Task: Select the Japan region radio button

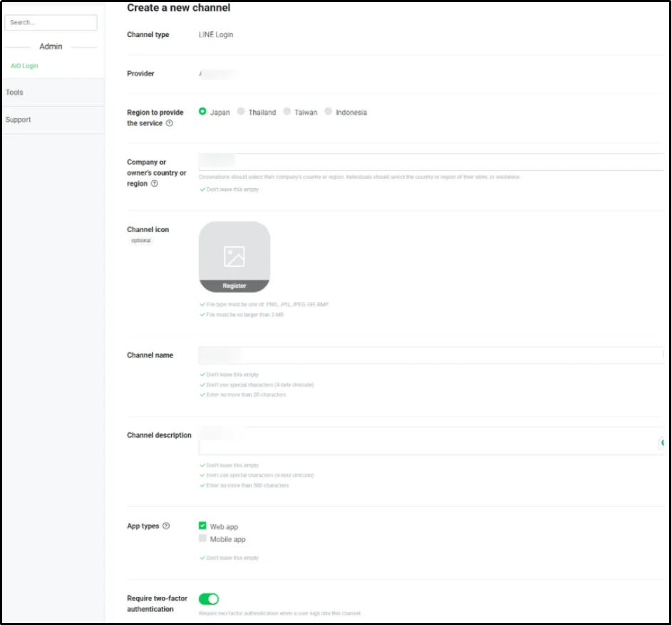Action: point(203,112)
